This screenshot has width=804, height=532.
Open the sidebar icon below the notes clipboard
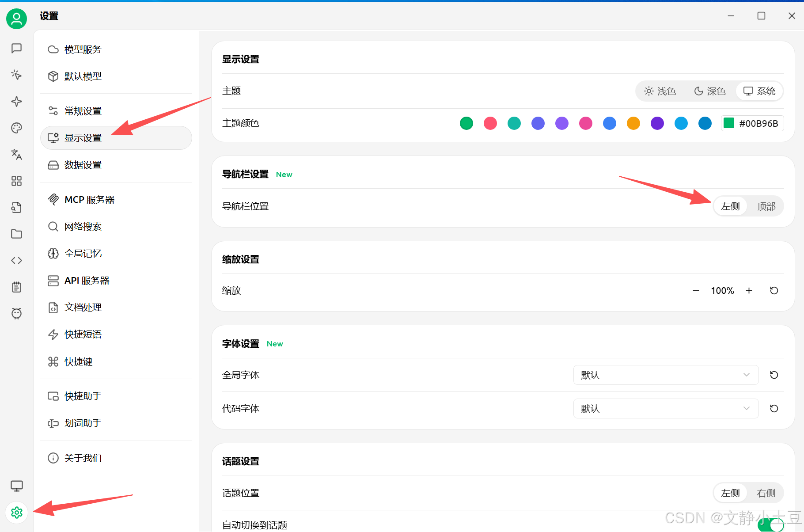click(x=16, y=314)
